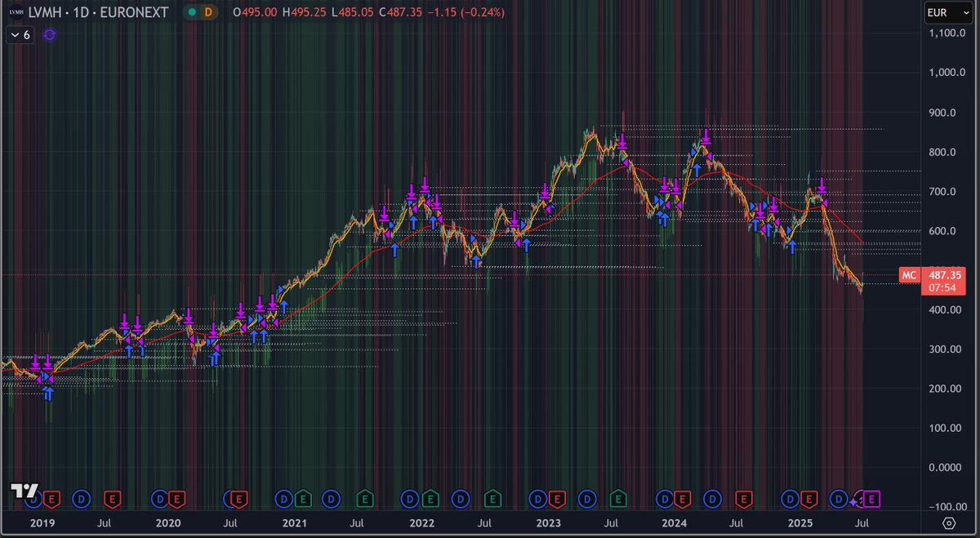Collapse the 6 indicators legend chevron
This screenshot has height=538, width=980.
pyautogui.click(x=20, y=35)
